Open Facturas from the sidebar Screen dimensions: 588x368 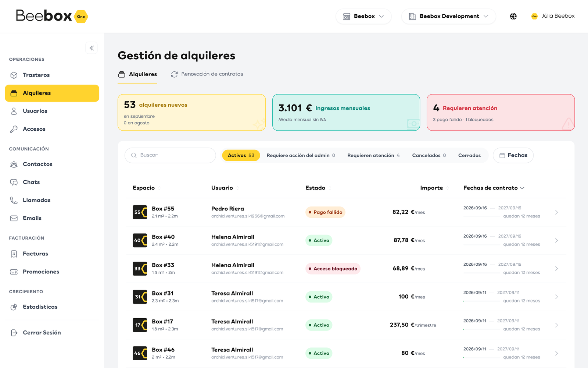point(52,254)
